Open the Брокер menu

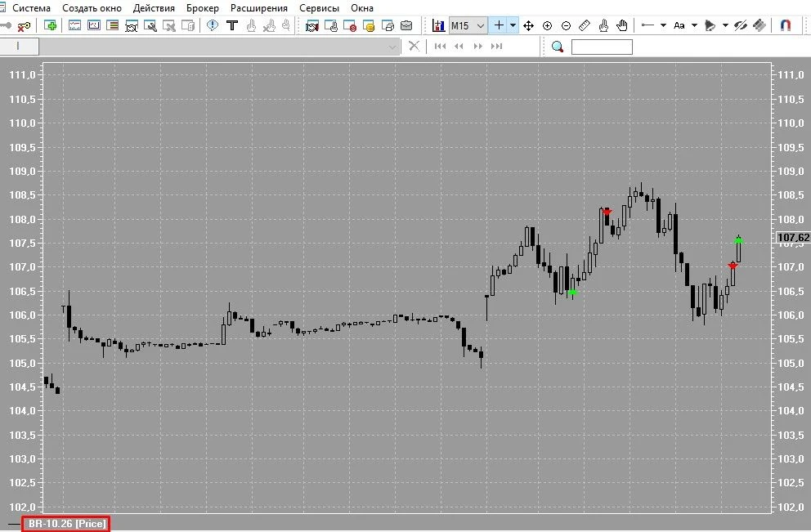(203, 8)
